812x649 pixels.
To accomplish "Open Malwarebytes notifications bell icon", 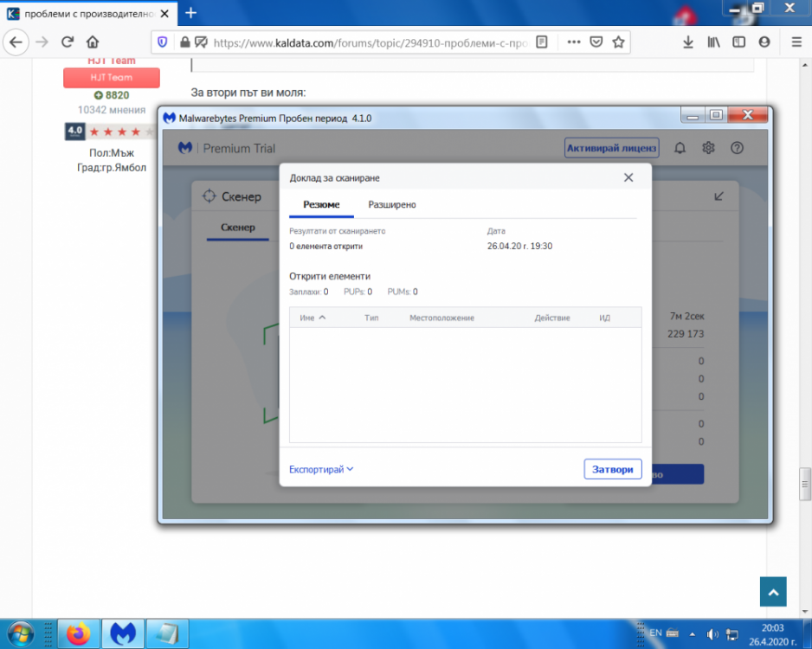I will 680,148.
